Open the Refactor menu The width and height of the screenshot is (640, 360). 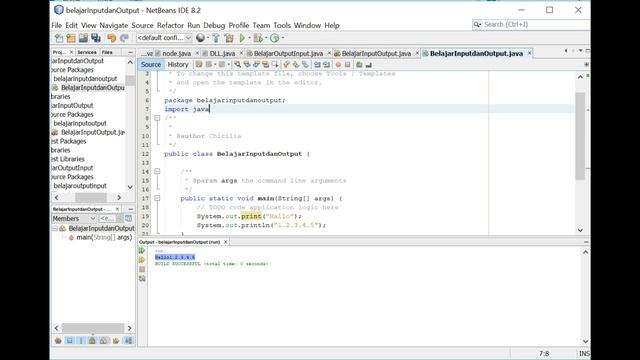(170, 25)
